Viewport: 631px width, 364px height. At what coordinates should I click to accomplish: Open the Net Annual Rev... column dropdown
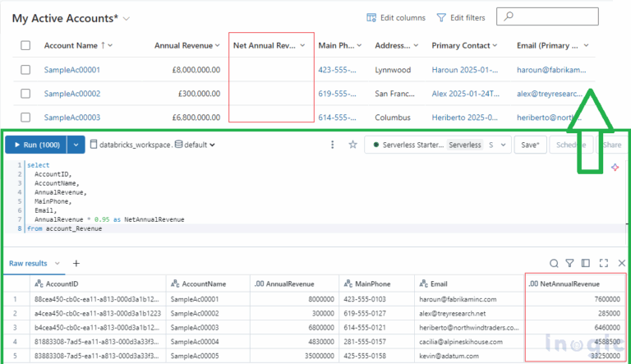click(302, 45)
